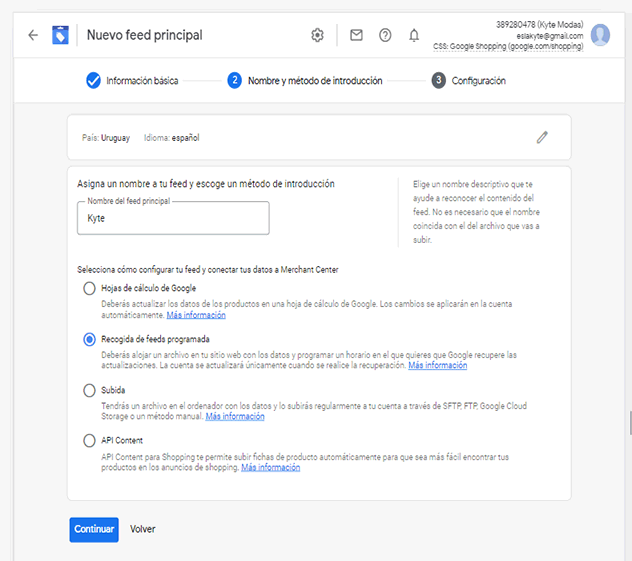Click the vertical scrollbar at right edge
Image resolution: width=632 pixels, height=561 pixels.
[x=630, y=423]
